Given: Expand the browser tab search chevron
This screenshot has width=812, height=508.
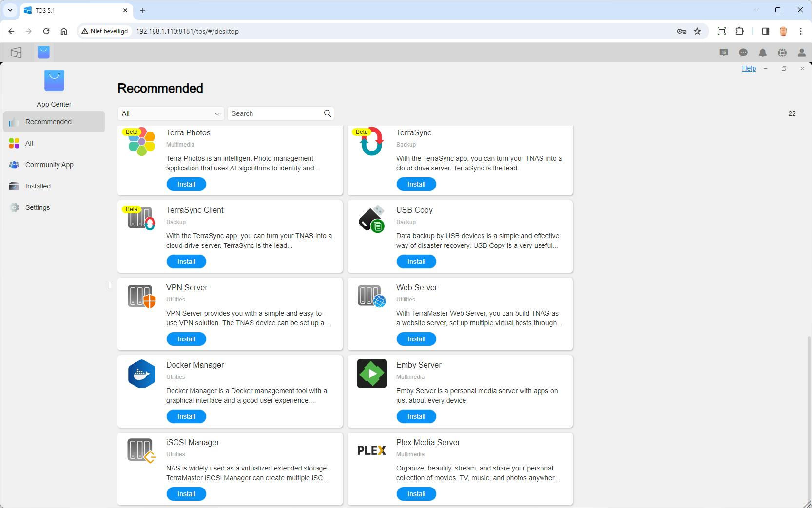Looking at the screenshot, I should [x=10, y=10].
